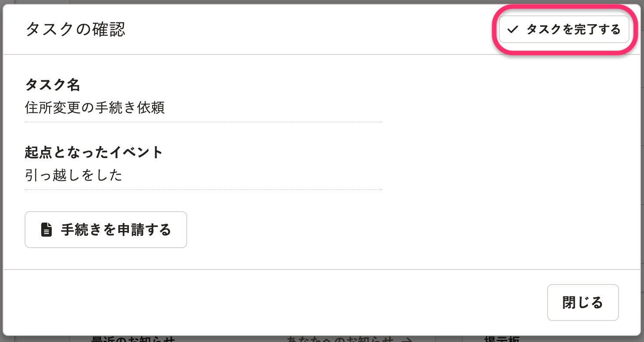Click the タスク名 field label
The height and width of the screenshot is (342, 644).
[x=53, y=84]
